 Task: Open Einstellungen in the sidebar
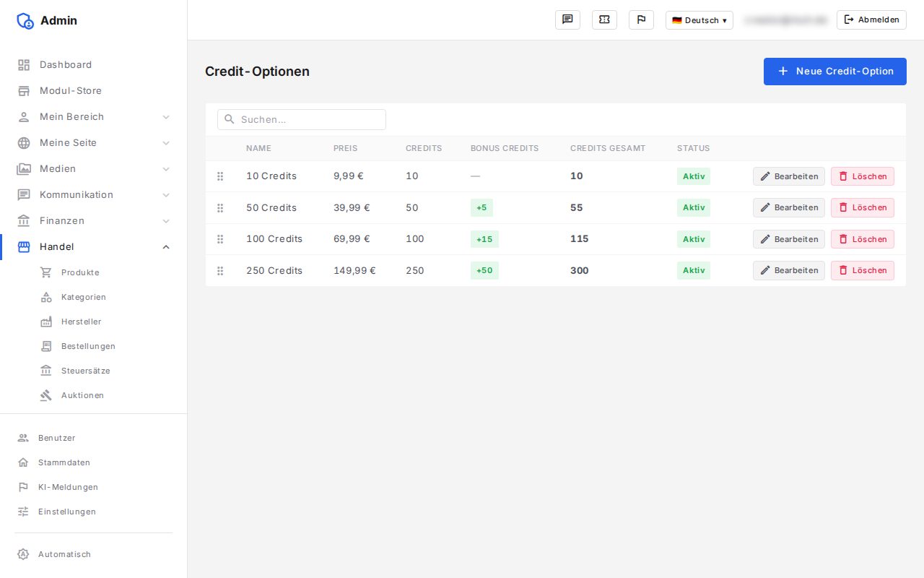click(x=93, y=512)
